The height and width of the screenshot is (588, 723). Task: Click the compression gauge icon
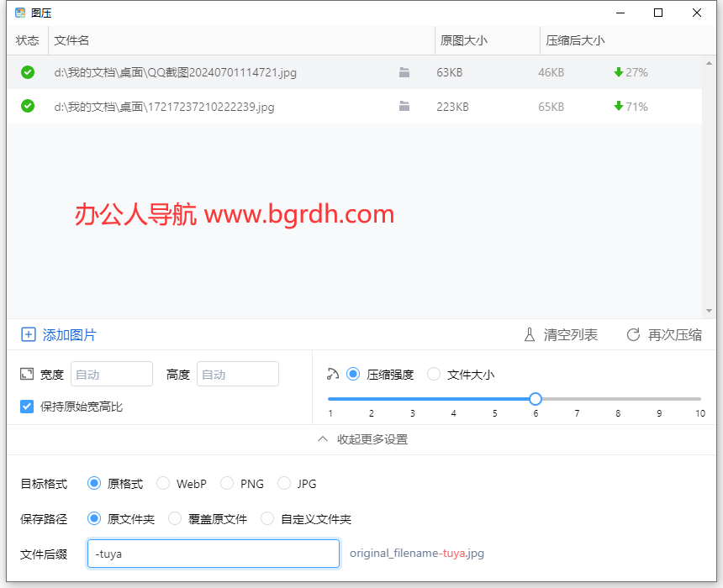pos(332,374)
